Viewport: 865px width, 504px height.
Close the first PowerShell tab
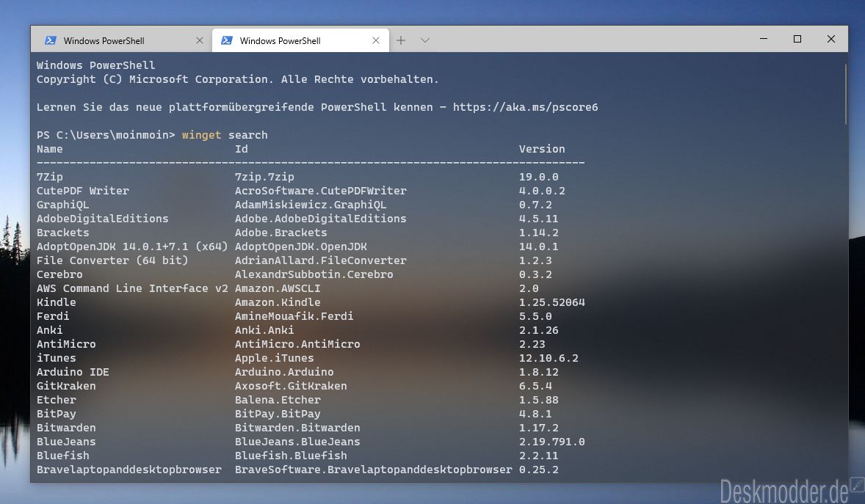pos(200,40)
